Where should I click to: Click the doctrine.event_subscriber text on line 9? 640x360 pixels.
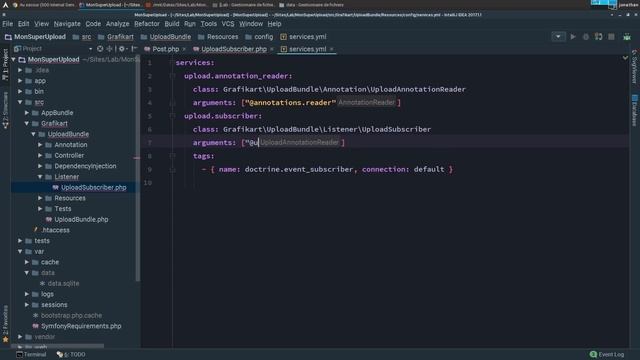click(299, 169)
